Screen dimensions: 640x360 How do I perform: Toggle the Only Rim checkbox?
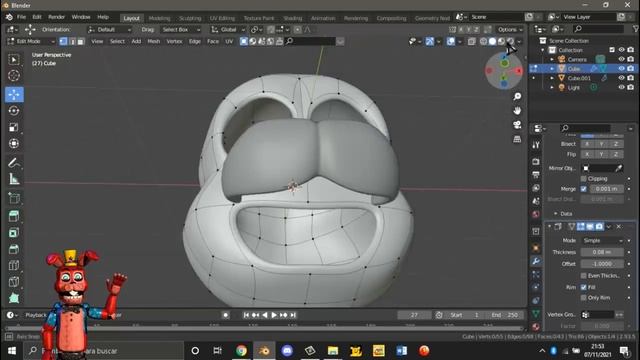click(x=584, y=298)
